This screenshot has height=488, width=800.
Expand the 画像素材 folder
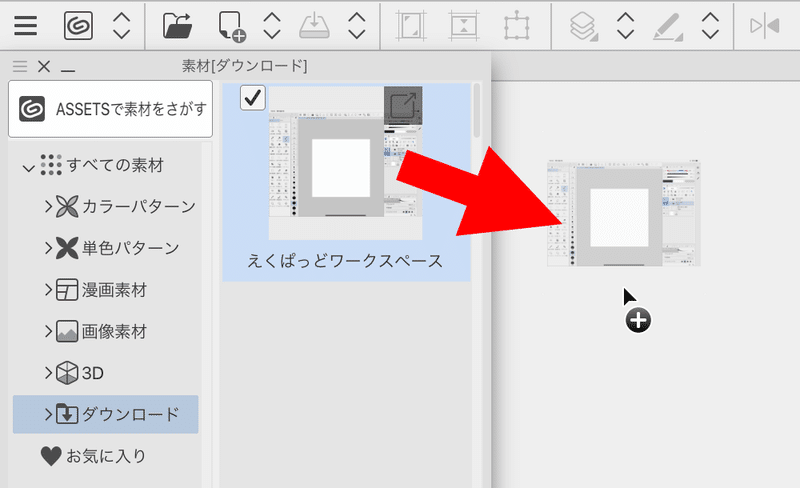point(48,331)
